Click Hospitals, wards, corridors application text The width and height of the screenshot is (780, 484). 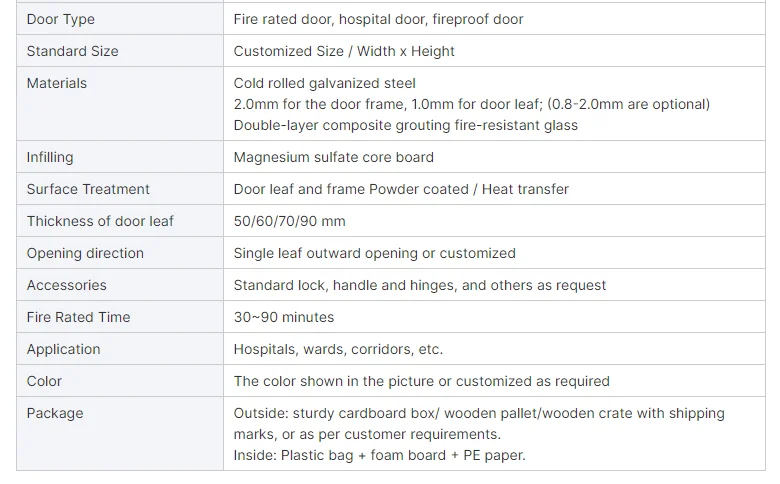(338, 349)
